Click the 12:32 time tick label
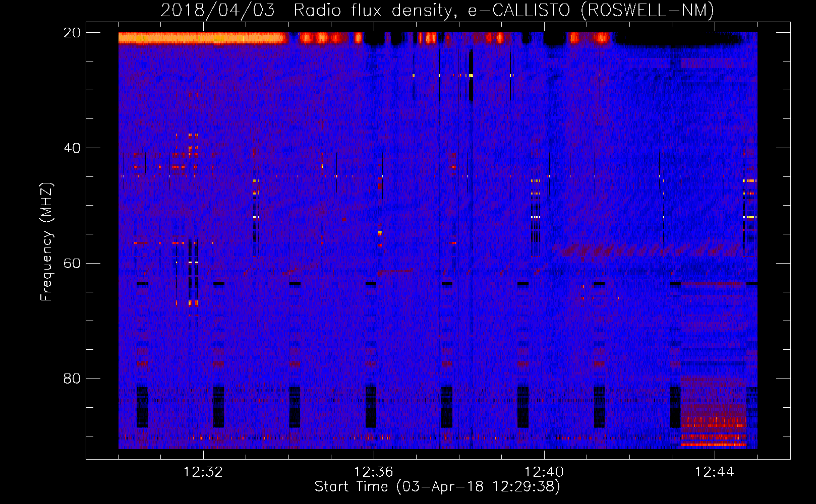Screen dimensions: 816x504 203,472
